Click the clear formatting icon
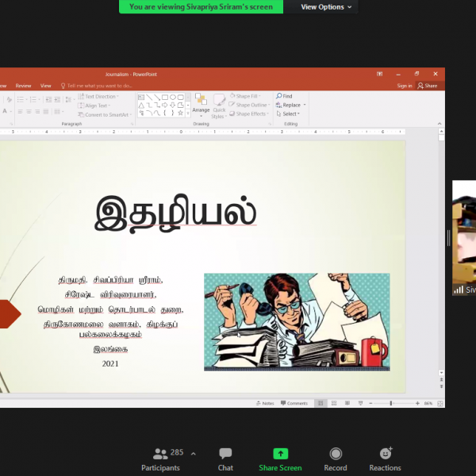The height and width of the screenshot is (476, 476). [9, 99]
